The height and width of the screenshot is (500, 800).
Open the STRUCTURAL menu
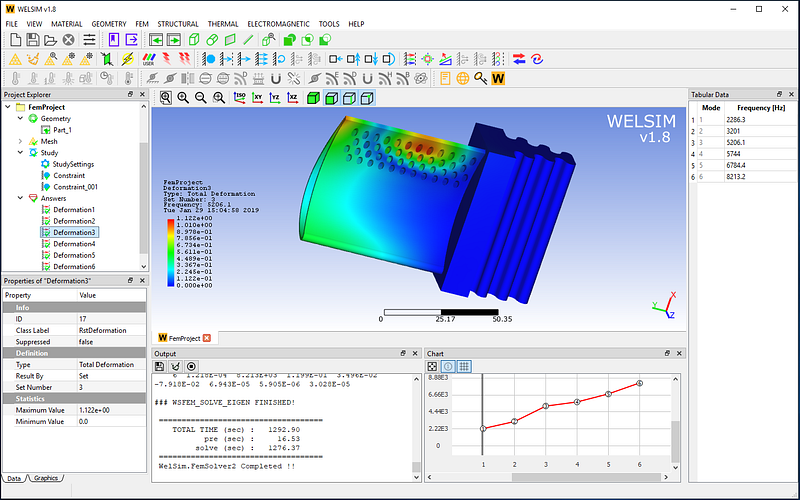click(x=178, y=24)
